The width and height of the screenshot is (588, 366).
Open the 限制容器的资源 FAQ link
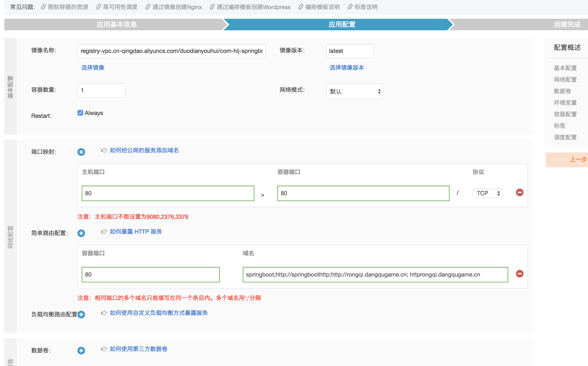68,7
